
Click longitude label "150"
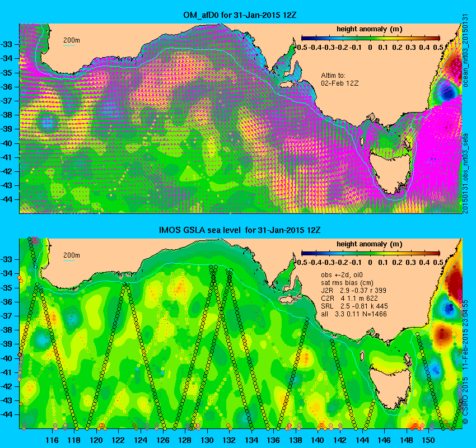(x=428, y=440)
